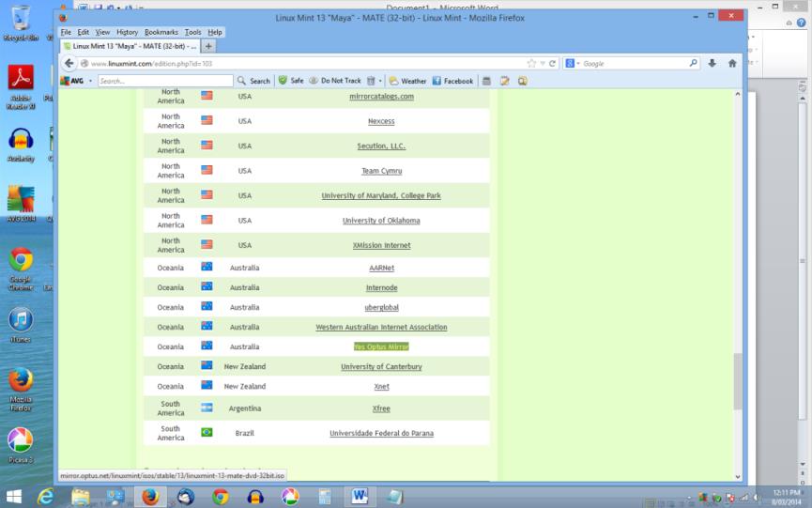Open the University of Oklahoma link

coord(381,220)
